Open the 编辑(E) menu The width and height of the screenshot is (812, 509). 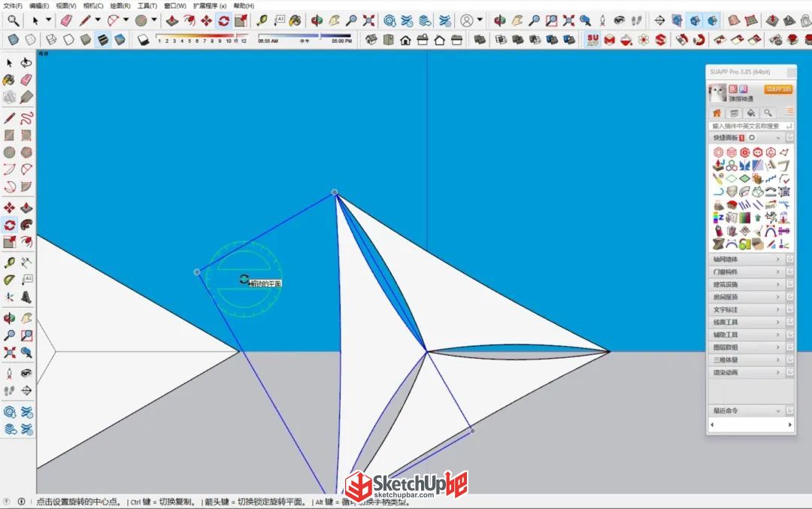[39, 6]
